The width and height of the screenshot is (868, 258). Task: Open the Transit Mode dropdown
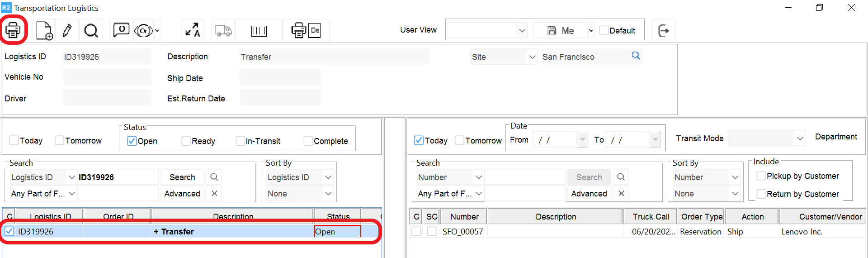pos(800,139)
